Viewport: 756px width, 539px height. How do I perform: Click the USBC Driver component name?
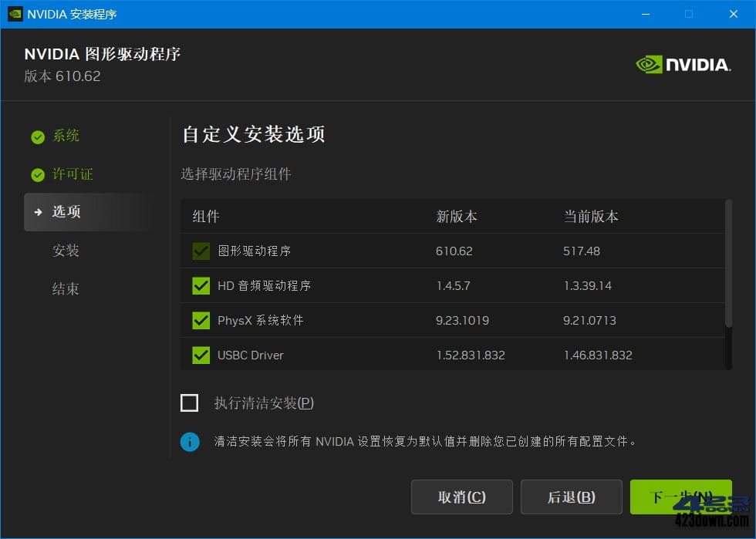click(250, 355)
